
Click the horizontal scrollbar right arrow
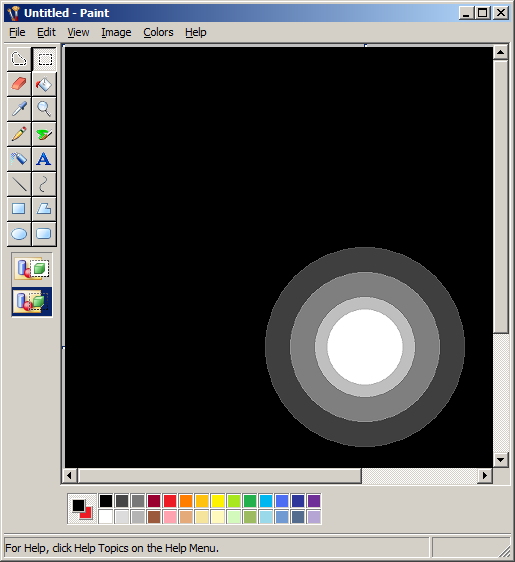click(x=485, y=476)
